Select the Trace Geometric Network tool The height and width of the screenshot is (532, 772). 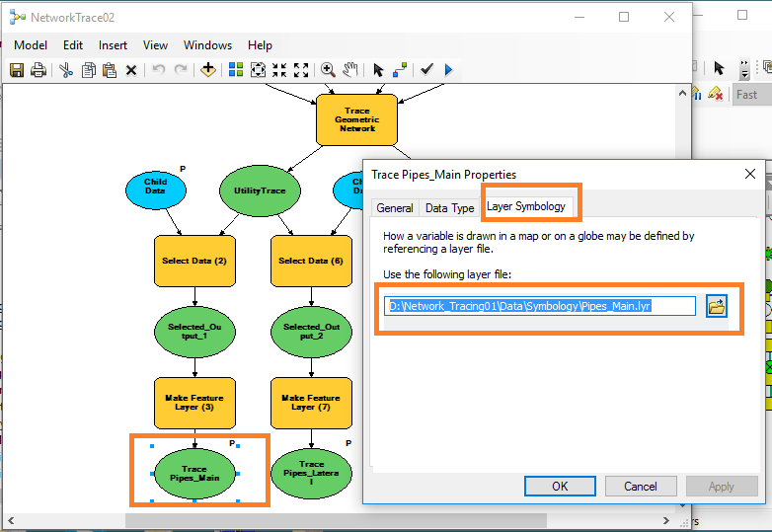point(357,119)
